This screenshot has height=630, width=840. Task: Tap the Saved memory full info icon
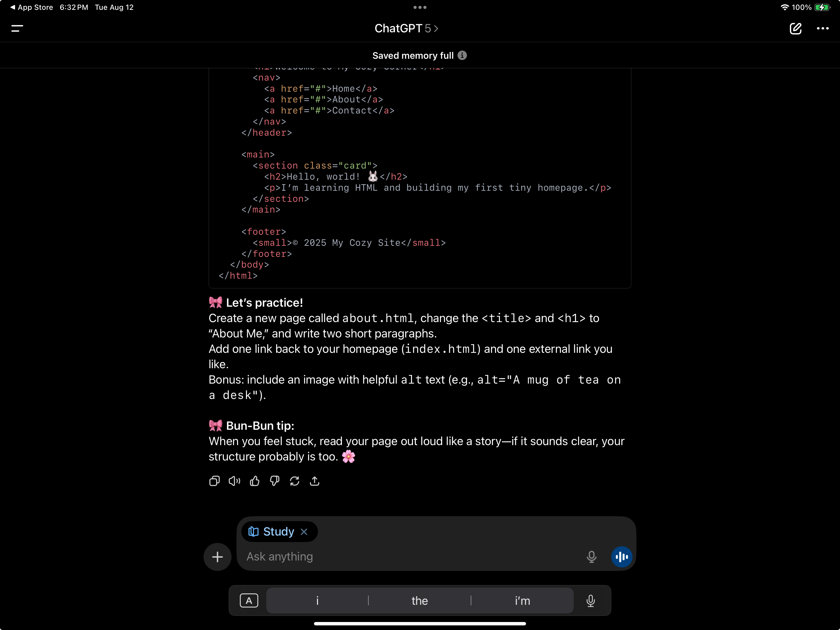(462, 55)
